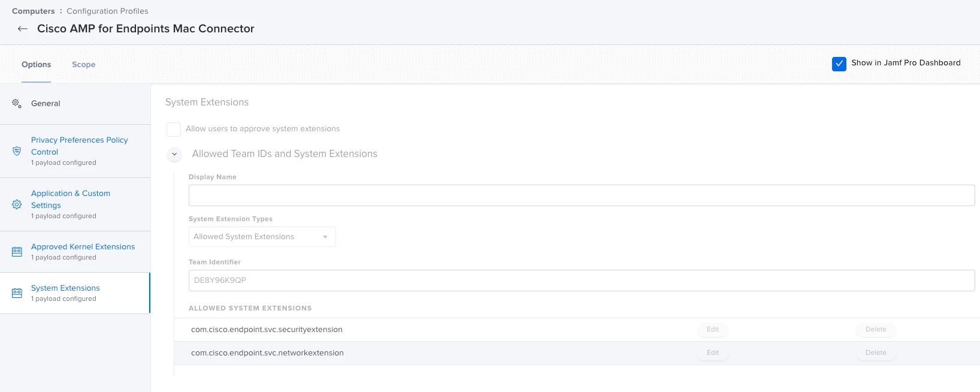Toggle Show in Jamf Pro Dashboard checkbox
Screen dimensions: 980x392
pos(839,64)
